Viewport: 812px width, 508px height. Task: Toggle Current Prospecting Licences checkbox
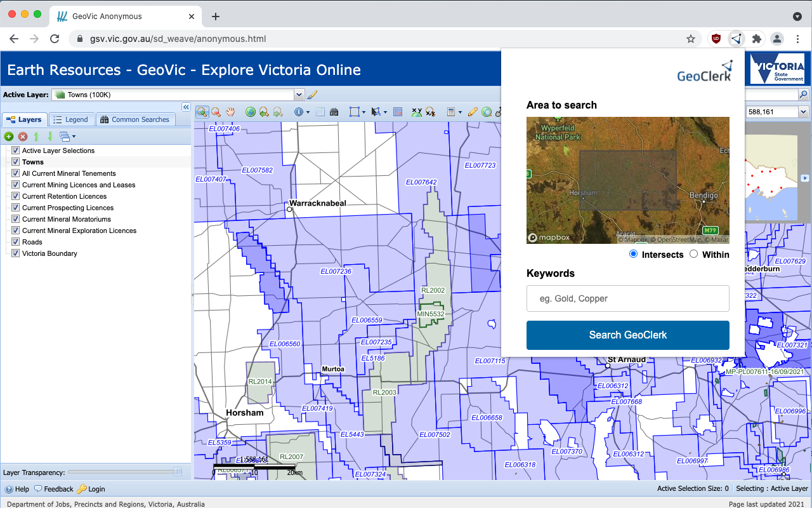(16, 208)
